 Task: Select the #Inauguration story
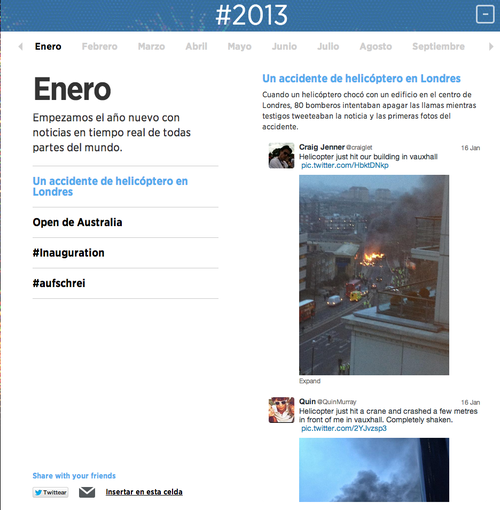[68, 253]
